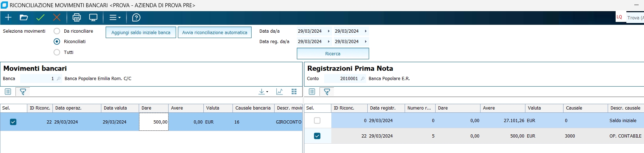Click the grid layout icon
The image size is (644, 153).
click(294, 92)
